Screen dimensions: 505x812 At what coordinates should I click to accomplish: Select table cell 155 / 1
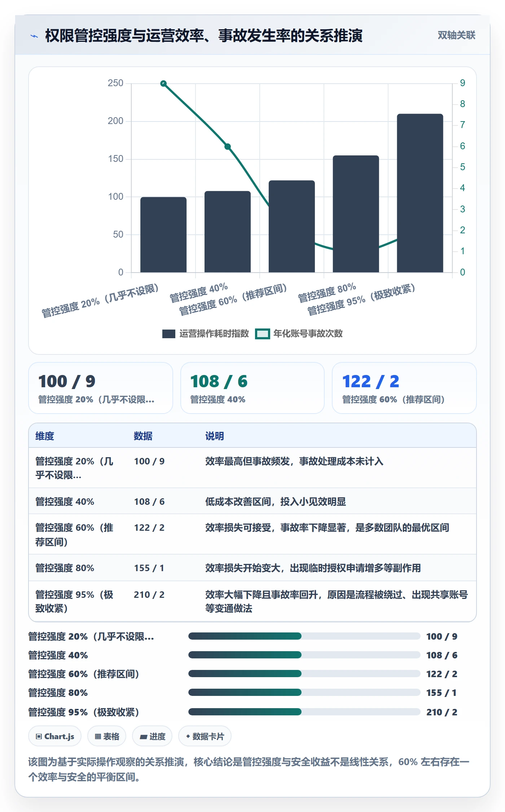[x=149, y=568]
